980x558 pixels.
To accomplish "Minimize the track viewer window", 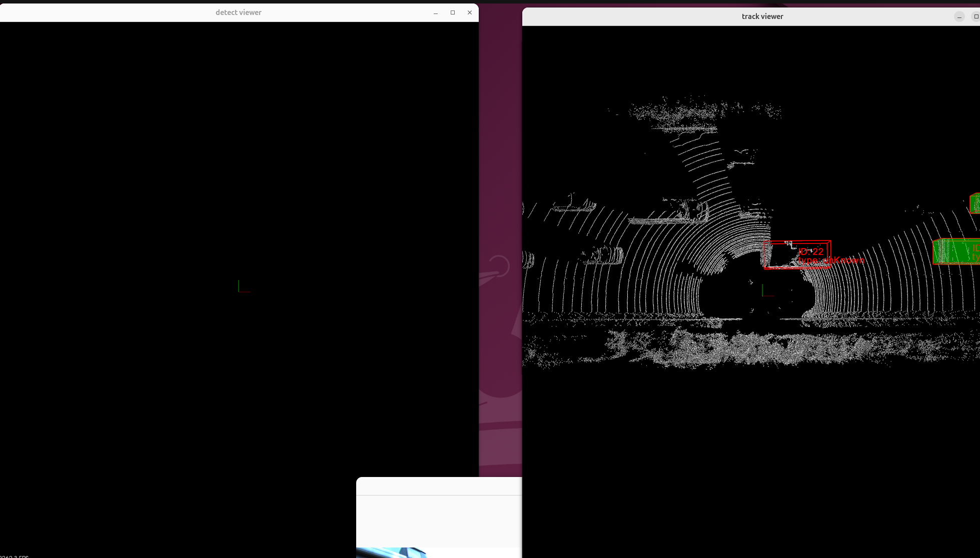I will click(959, 17).
